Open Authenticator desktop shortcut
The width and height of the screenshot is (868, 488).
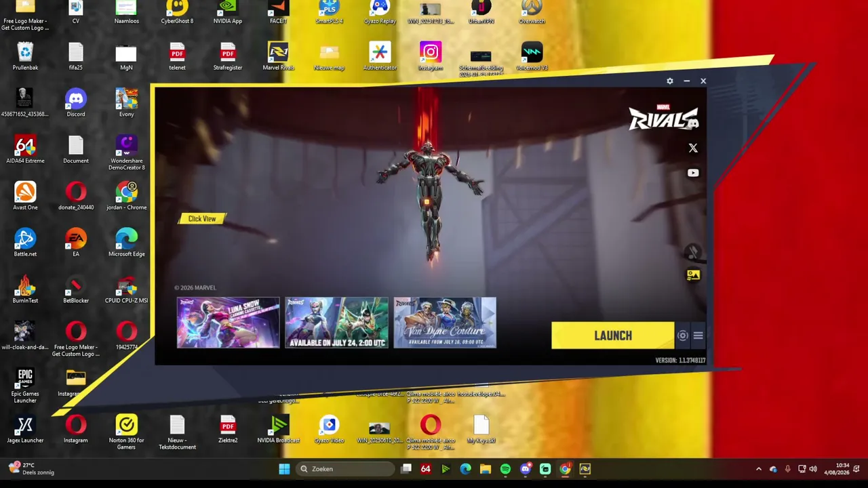click(380, 56)
